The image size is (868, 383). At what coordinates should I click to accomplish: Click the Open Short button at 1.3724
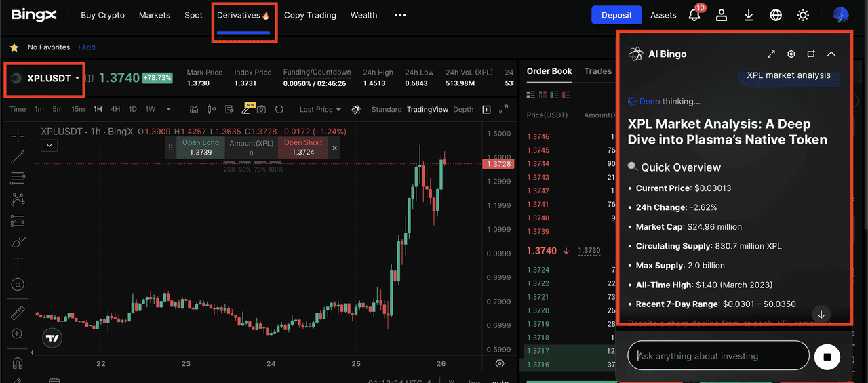pyautogui.click(x=303, y=148)
